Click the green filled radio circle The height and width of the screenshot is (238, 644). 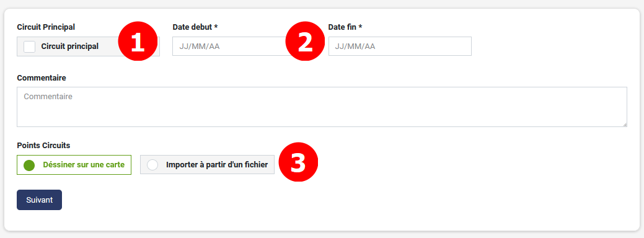(x=29, y=165)
